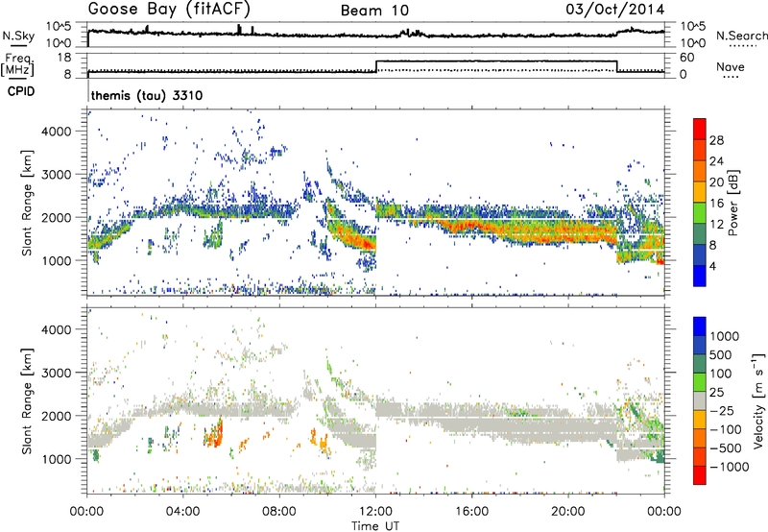
Task: Click the '12:00' time tick label
Action: (375, 511)
